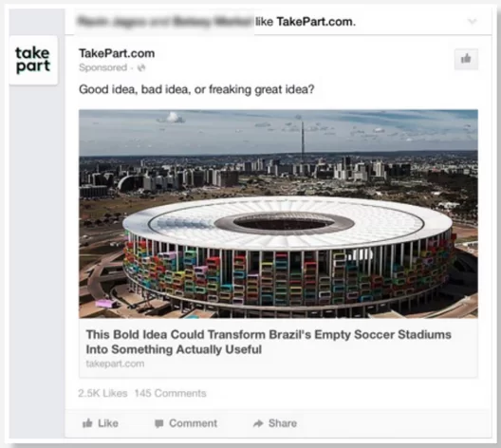The image size is (501, 448).
Task: View the 2.5K Likes count
Action: [x=102, y=393]
